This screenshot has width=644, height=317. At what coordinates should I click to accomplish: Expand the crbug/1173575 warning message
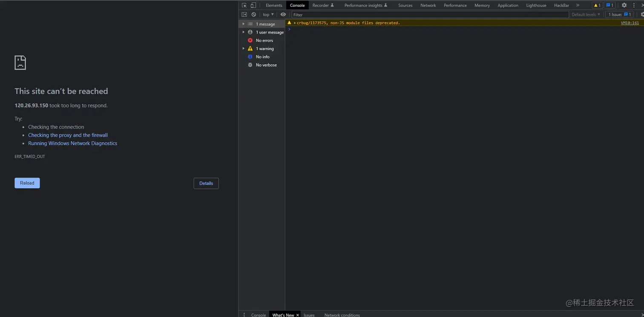point(295,23)
